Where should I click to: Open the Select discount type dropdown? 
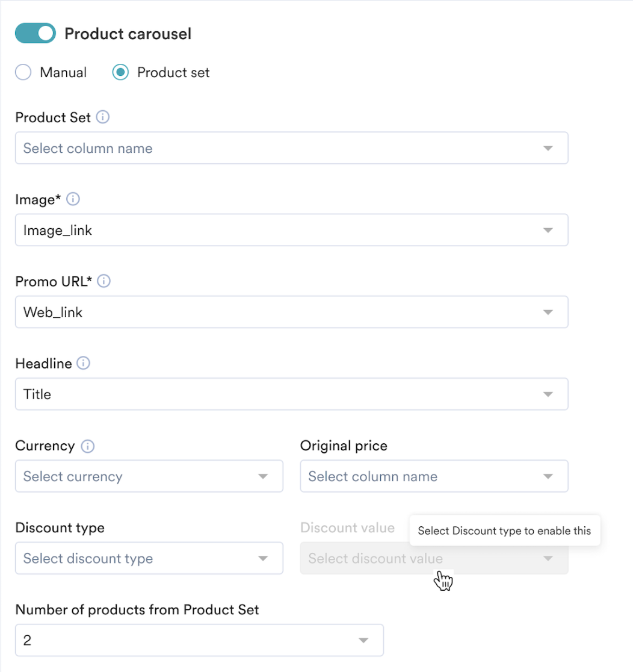click(x=149, y=558)
